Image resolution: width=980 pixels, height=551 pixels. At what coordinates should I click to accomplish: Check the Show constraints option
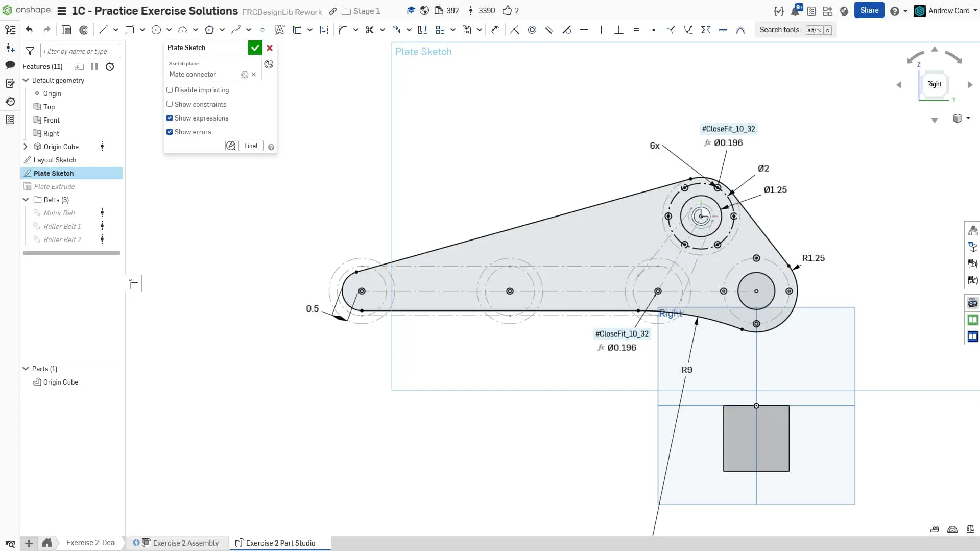pos(170,104)
